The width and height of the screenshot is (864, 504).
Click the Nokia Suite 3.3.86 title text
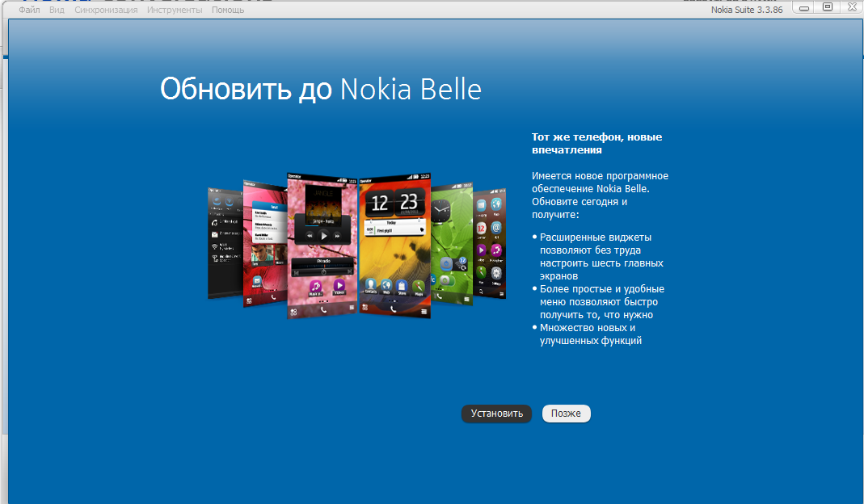coord(747,10)
